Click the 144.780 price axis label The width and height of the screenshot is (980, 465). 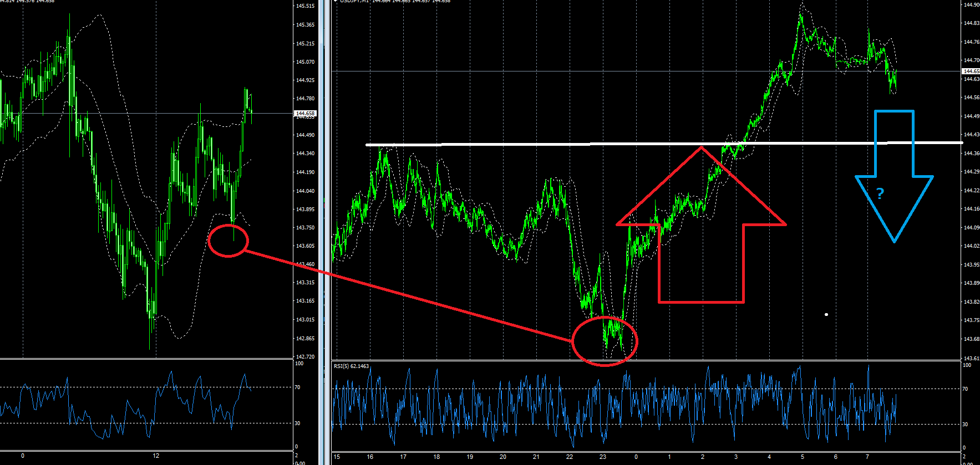(306, 98)
